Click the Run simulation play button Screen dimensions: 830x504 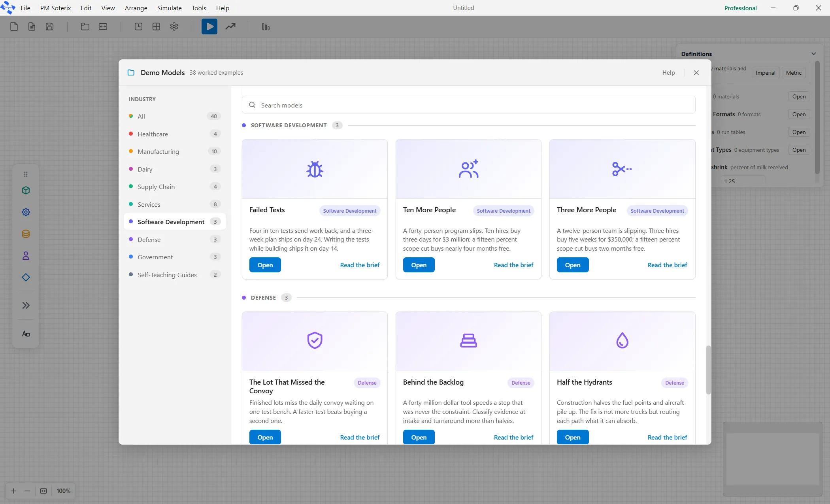[x=209, y=26]
